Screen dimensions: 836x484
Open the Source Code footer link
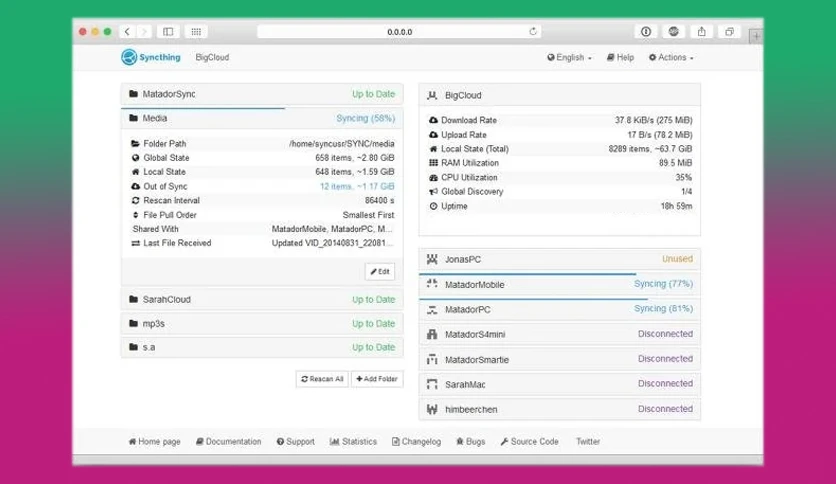(x=529, y=441)
